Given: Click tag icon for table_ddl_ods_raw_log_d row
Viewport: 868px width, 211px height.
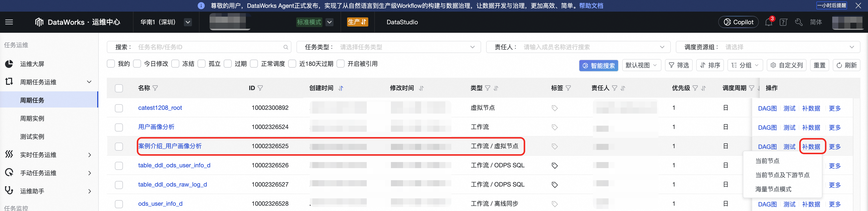Looking at the screenshot, I should coord(555,185).
